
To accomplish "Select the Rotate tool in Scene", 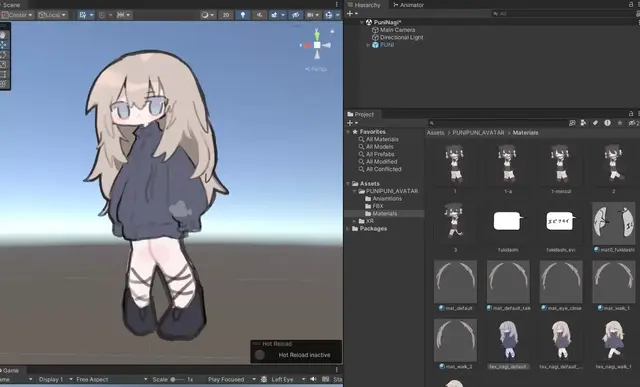I will tap(3, 55).
